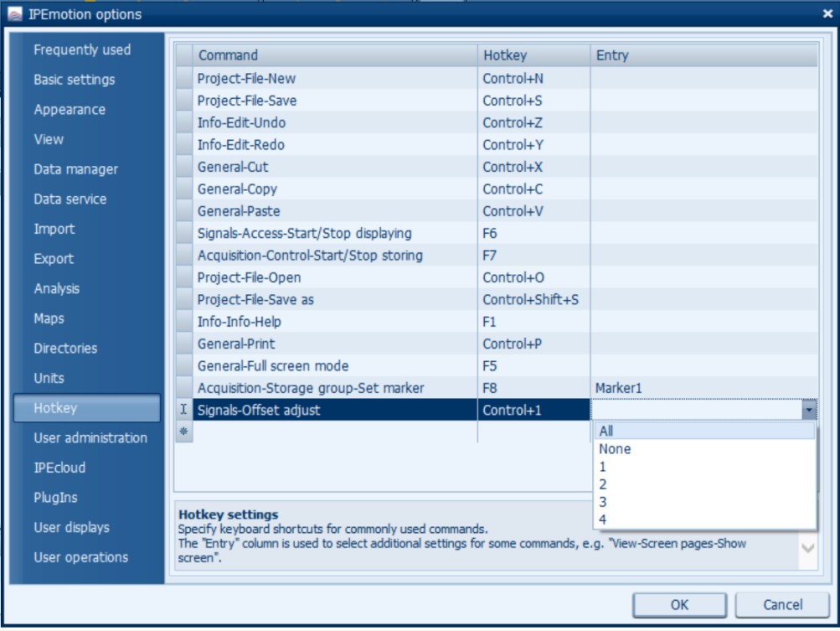Select Acquisition-Control-Start/Stop storing command
The width and height of the screenshot is (840, 631).
(x=335, y=256)
